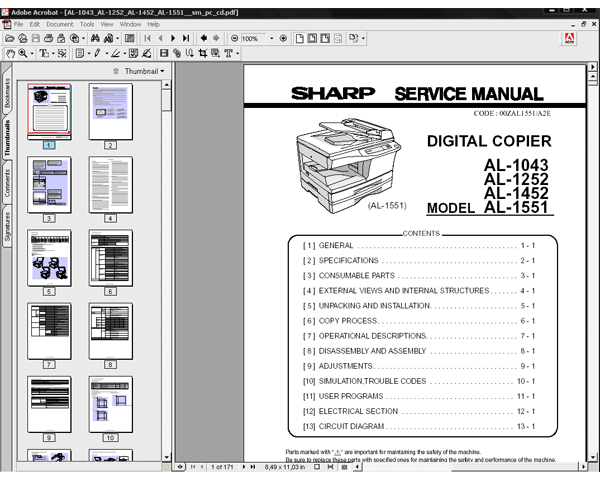Image resolution: width=600 pixels, height=480 pixels.
Task: Open the File menu
Action: coord(18,24)
